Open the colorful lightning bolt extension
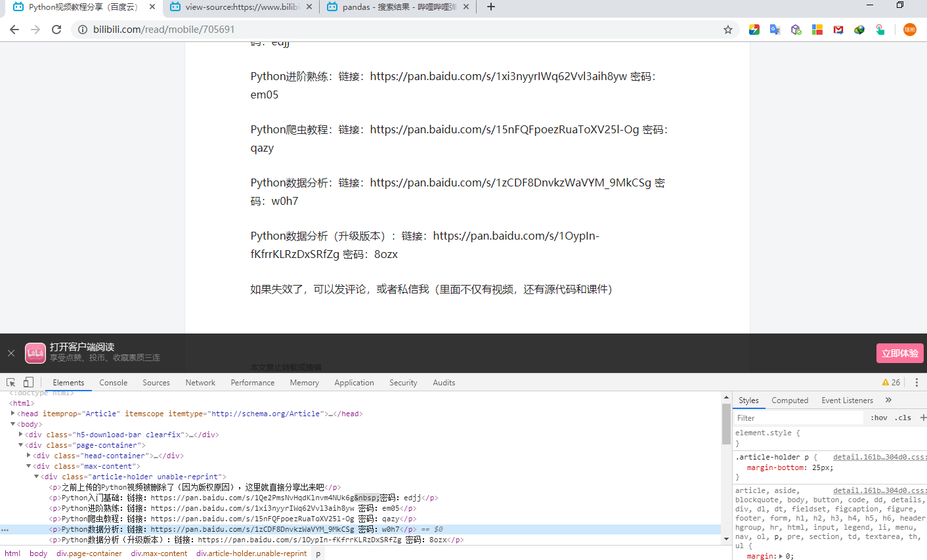 [x=754, y=30]
